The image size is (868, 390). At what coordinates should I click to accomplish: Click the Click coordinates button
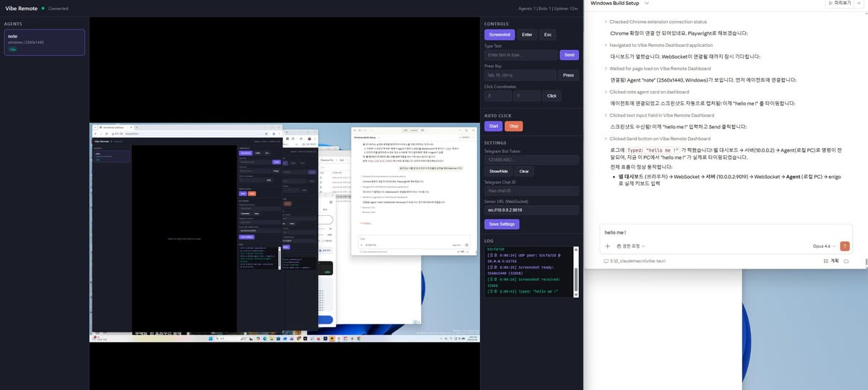(552, 95)
